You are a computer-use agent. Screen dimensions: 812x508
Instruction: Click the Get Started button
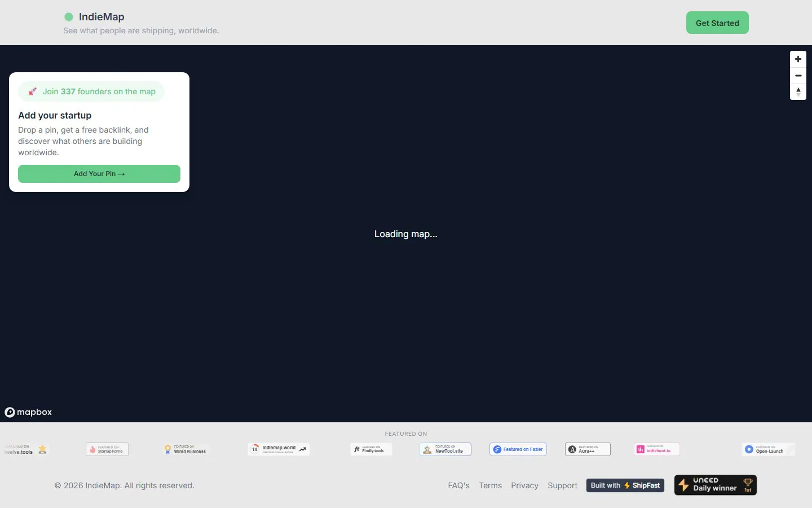tap(717, 23)
